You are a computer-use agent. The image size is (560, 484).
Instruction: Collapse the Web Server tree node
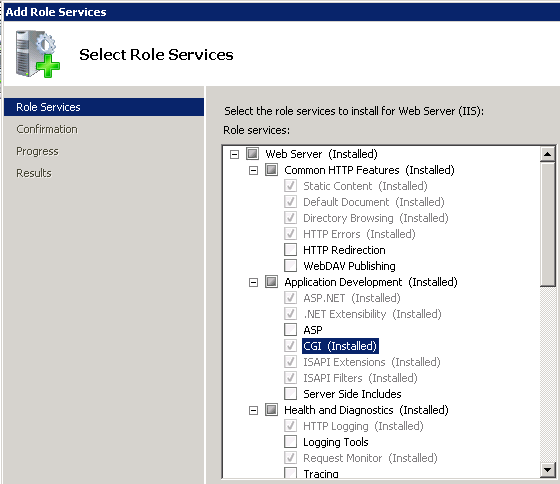(234, 154)
